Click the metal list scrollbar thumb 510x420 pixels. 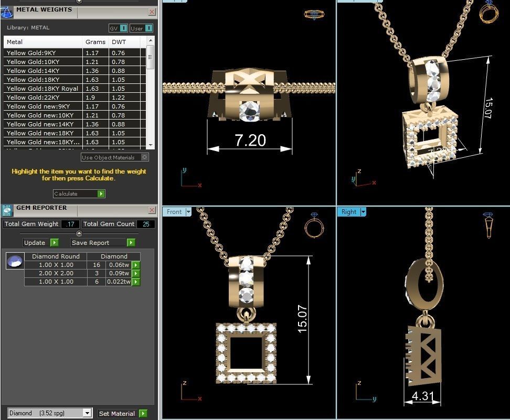pyautogui.click(x=150, y=57)
